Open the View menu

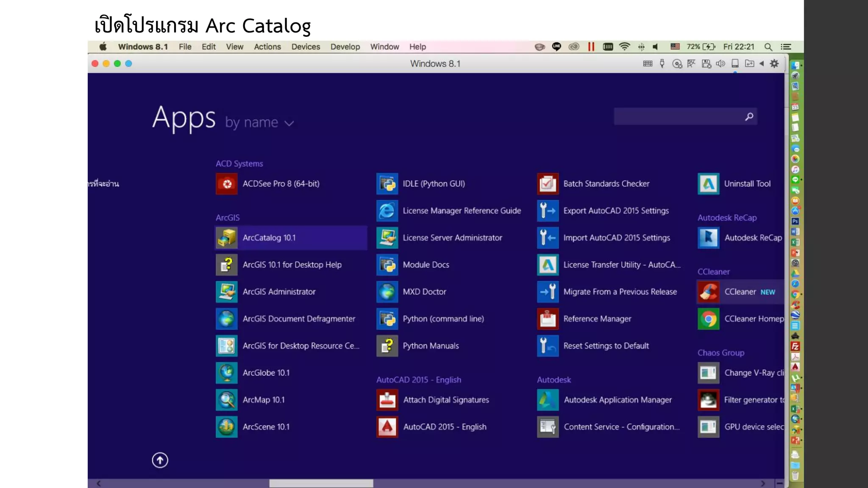pos(234,47)
